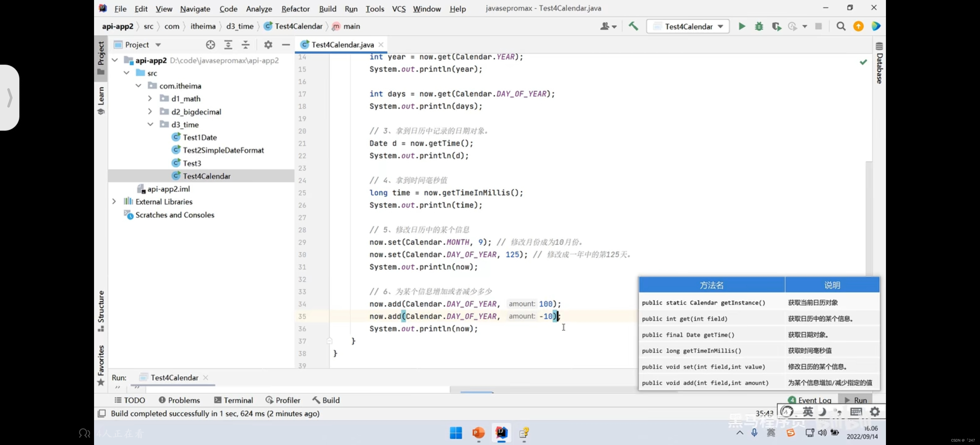Start debugging with the bug icon

pyautogui.click(x=759, y=26)
